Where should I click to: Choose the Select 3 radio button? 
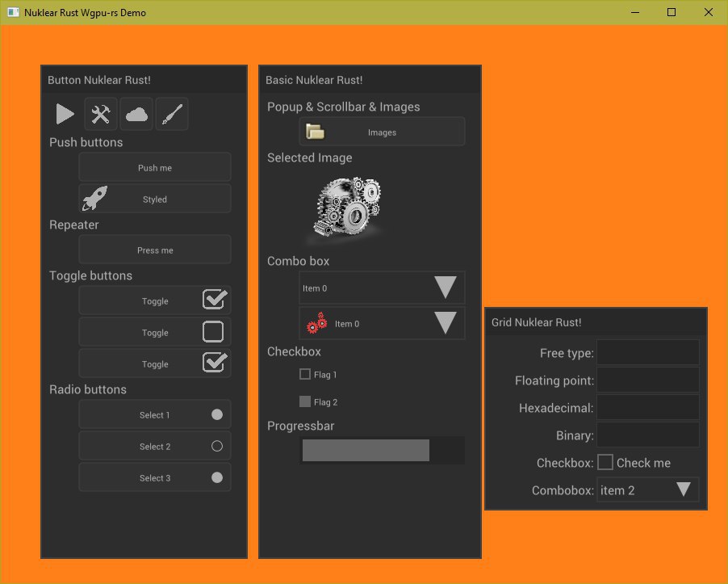click(x=155, y=477)
